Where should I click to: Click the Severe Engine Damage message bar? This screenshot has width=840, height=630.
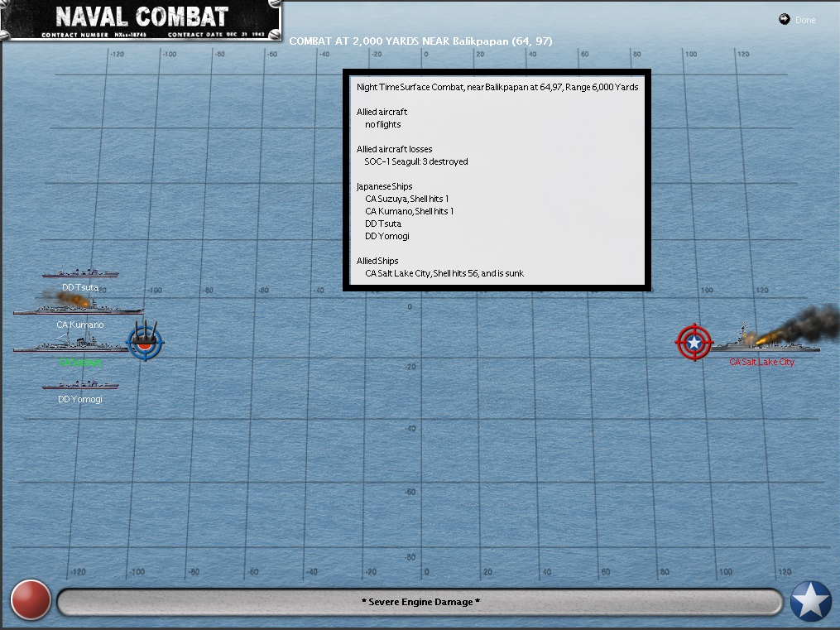click(420, 602)
